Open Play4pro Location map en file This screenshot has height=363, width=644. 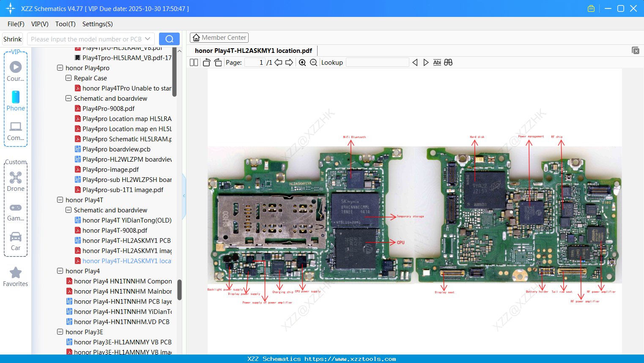(x=123, y=129)
